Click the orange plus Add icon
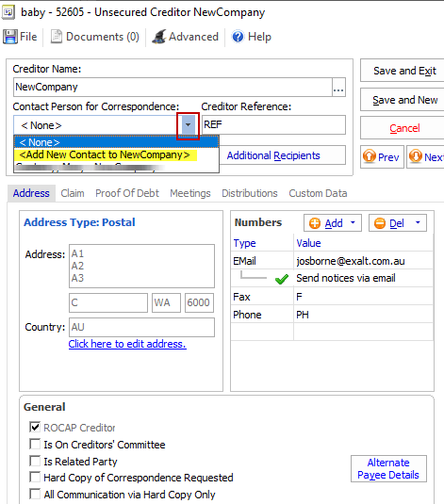444x504 pixels. 315,223
